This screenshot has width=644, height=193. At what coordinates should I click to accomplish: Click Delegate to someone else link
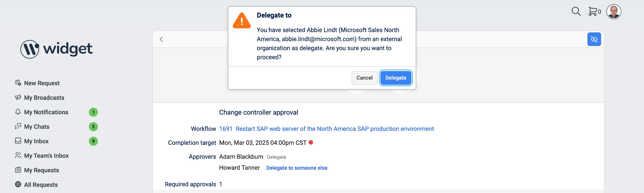pos(297,168)
